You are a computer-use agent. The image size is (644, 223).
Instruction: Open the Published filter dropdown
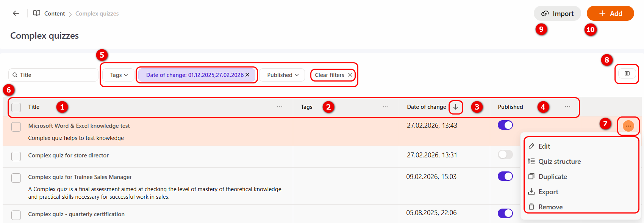pos(283,75)
